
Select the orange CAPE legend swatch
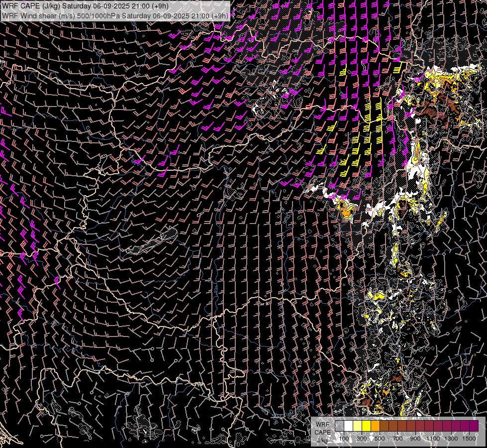(375, 426)
